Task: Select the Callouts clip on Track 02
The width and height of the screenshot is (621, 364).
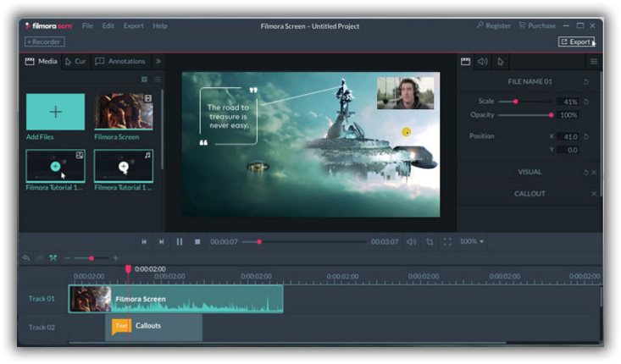Action: click(x=153, y=327)
